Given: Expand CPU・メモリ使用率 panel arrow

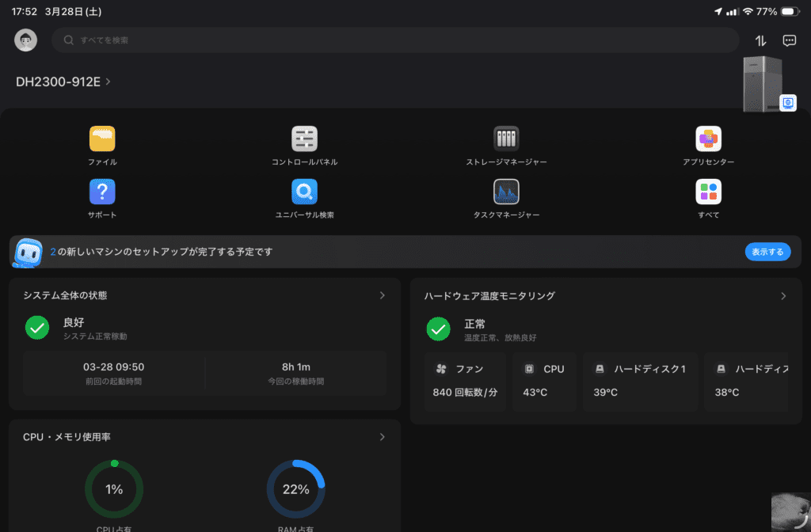Looking at the screenshot, I should (x=382, y=437).
